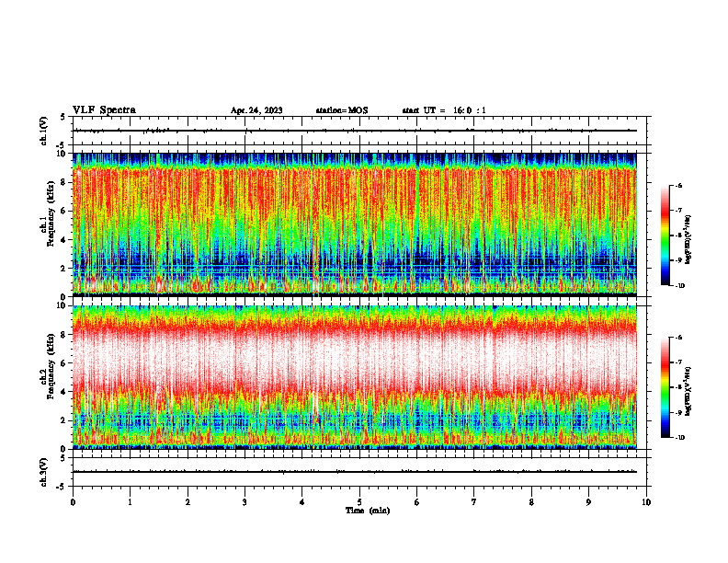The image size is (728, 563).
Task: Select the date text "Apr. 24, 2023"
Action: (256, 110)
